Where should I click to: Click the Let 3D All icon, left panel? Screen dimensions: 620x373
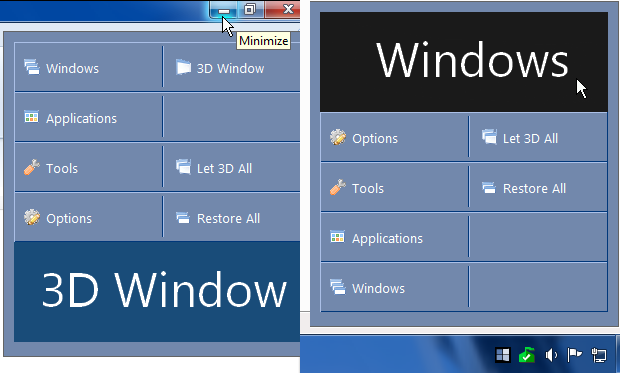click(183, 167)
